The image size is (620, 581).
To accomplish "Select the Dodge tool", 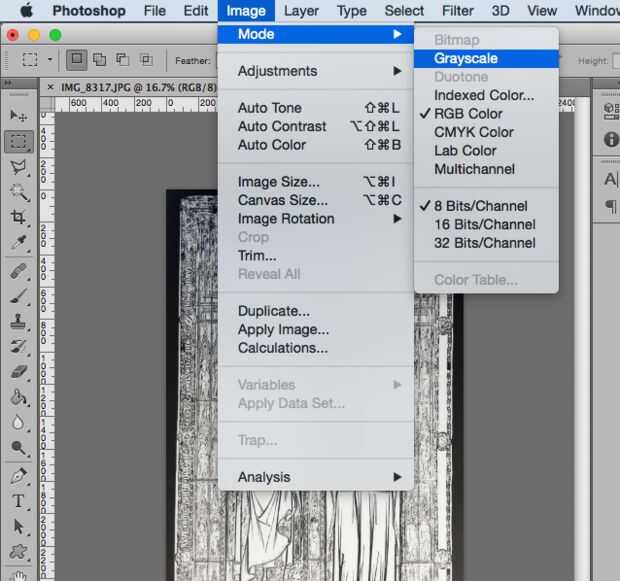I will point(19,448).
